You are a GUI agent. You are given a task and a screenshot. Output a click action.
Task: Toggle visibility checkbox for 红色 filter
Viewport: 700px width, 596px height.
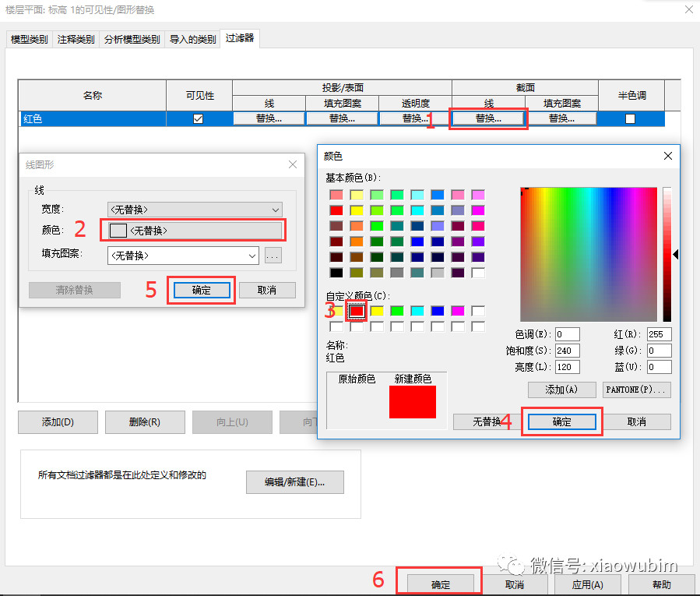click(x=199, y=119)
